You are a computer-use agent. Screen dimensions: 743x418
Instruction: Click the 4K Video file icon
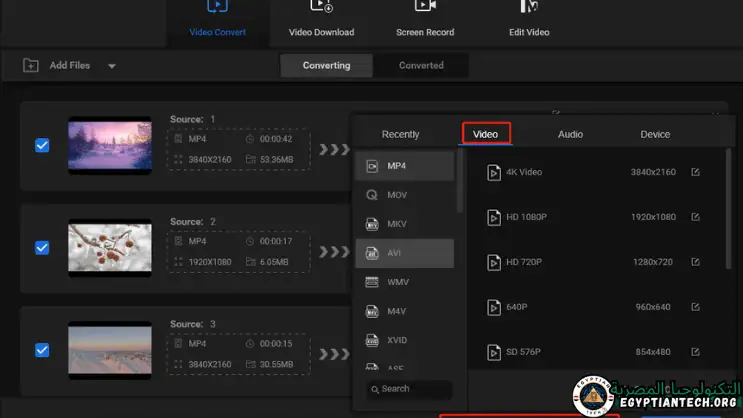(x=494, y=173)
